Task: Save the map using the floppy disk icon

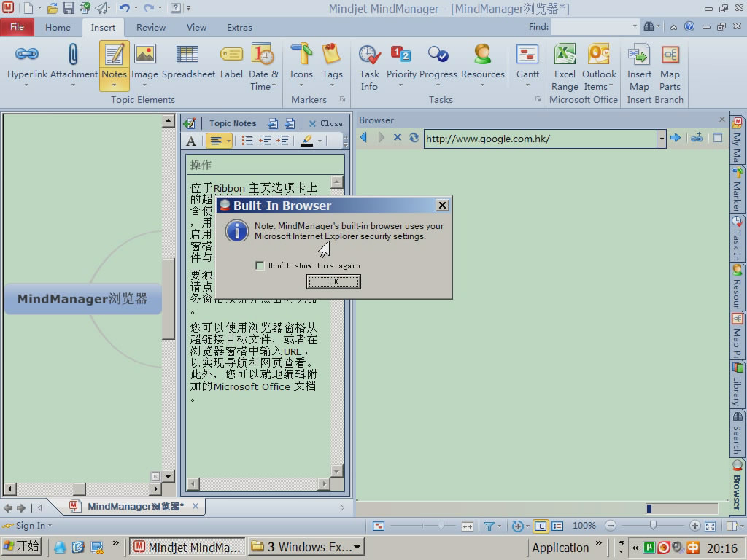Action: pos(68,8)
